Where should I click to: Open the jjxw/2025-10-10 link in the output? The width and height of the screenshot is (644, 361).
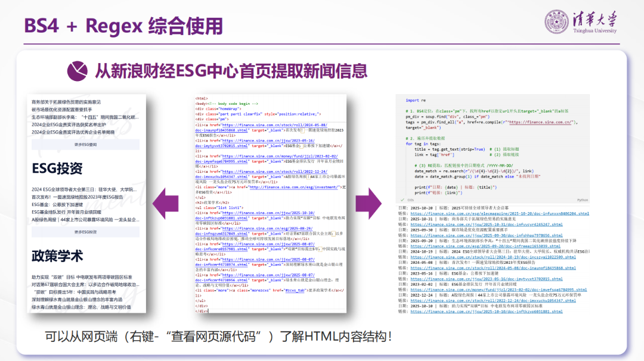(487, 312)
